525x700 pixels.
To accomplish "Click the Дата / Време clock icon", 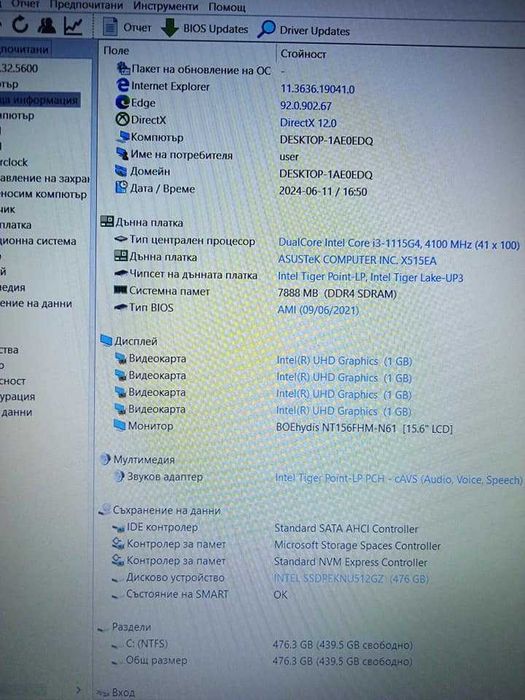I will pos(121,188).
